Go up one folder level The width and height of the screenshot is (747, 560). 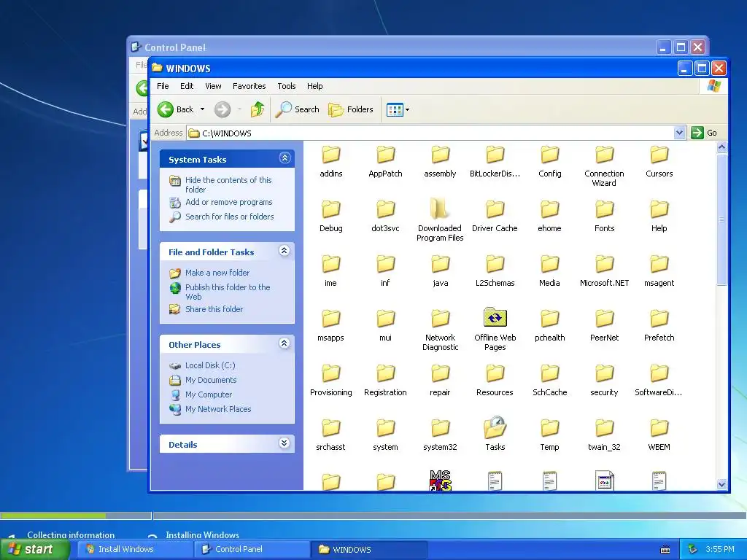pos(258,109)
